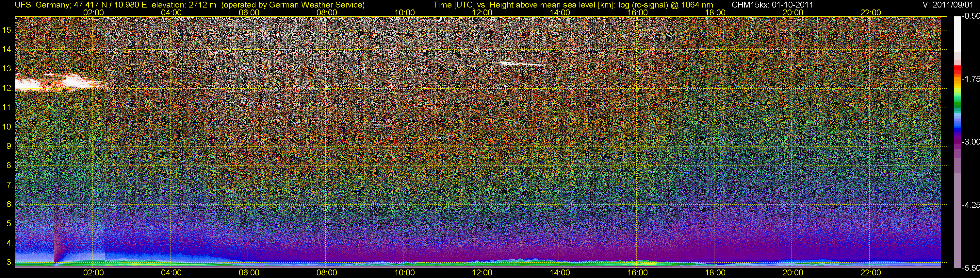
Task: Click the height axis label "7."
Action: [x=10, y=185]
